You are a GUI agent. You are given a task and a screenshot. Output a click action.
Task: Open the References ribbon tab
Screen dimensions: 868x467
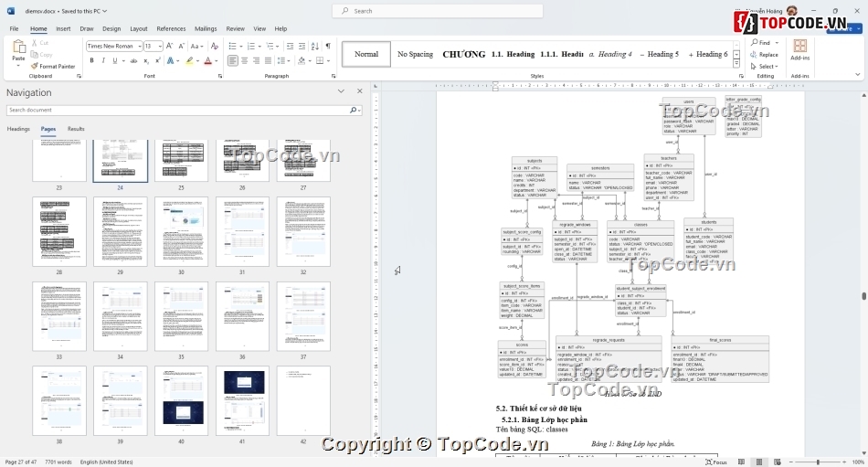[171, 28]
